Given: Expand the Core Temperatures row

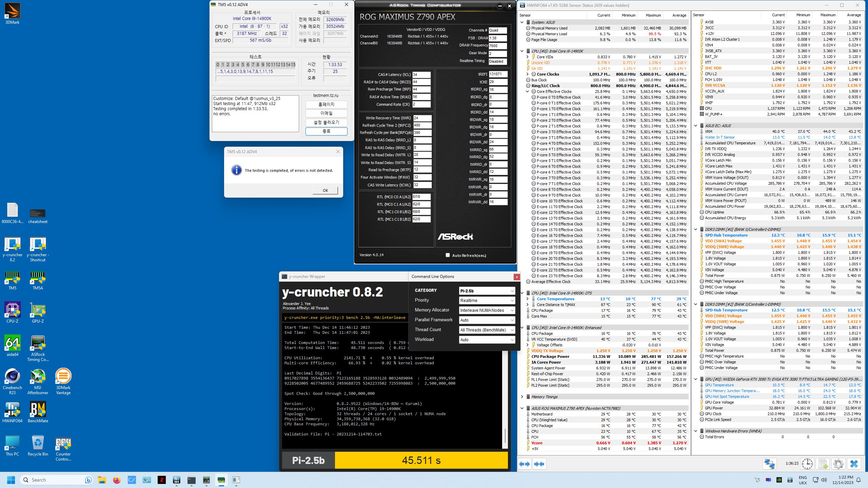Looking at the screenshot, I should tap(528, 299).
